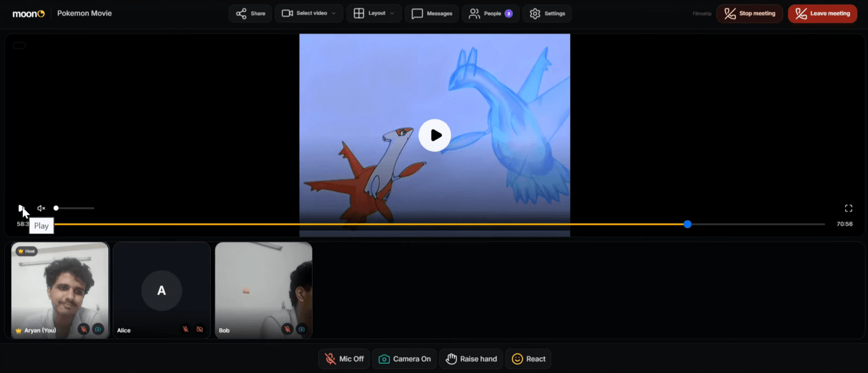Image resolution: width=868 pixels, height=373 pixels.
Task: Open the Share option
Action: coord(250,14)
